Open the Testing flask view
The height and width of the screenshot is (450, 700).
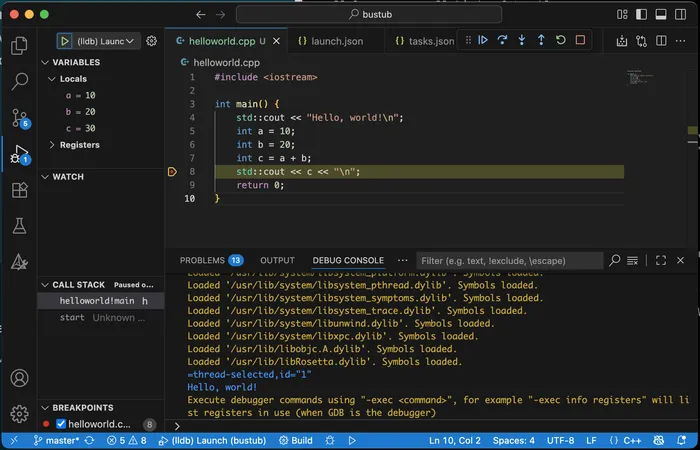point(19,226)
